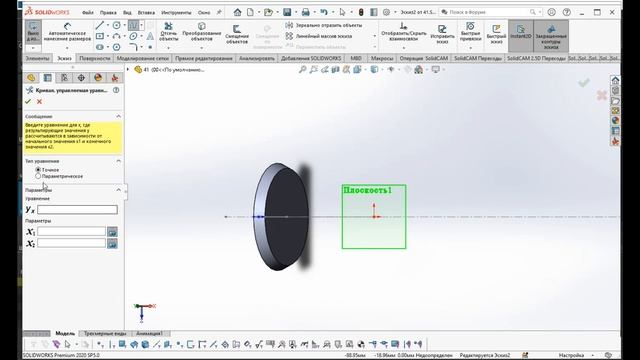Open the FeatureManager design tree tab
Image resolution: width=640 pixels, height=360 pixels.
click(31, 78)
